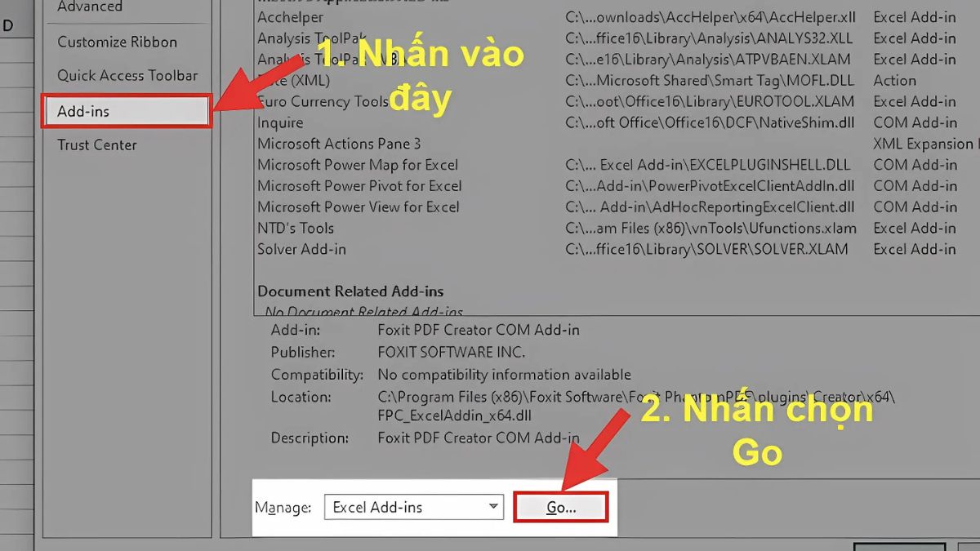Select the Euro Currency Tools add-in
Viewport: 980px width, 551px height.
[x=323, y=102]
